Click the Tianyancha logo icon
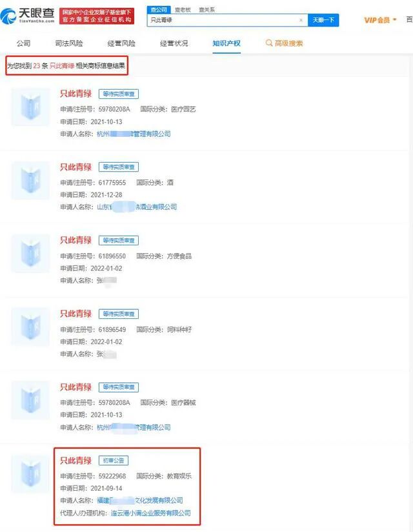Viewport: 413px width, 532px height. (8, 16)
